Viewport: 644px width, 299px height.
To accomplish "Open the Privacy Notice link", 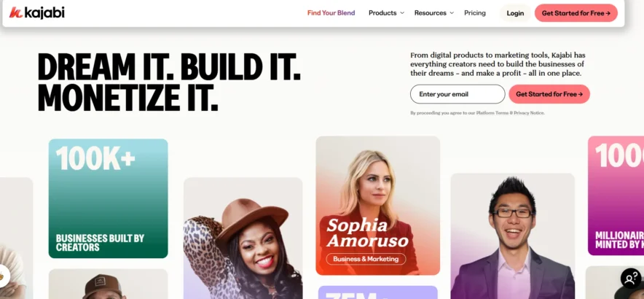I will point(529,113).
